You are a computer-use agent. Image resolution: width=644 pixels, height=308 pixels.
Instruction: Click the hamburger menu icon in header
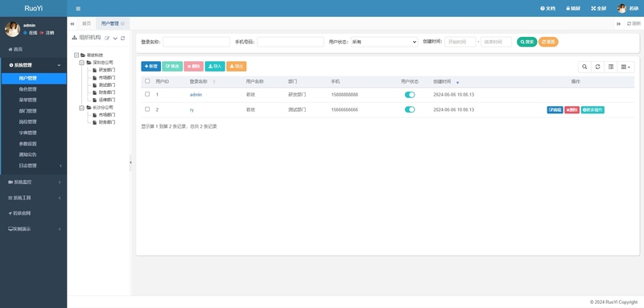coord(78,8)
